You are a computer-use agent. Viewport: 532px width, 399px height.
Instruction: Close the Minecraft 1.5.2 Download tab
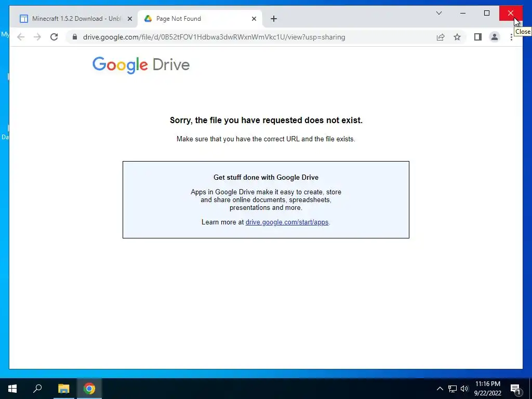click(x=129, y=19)
